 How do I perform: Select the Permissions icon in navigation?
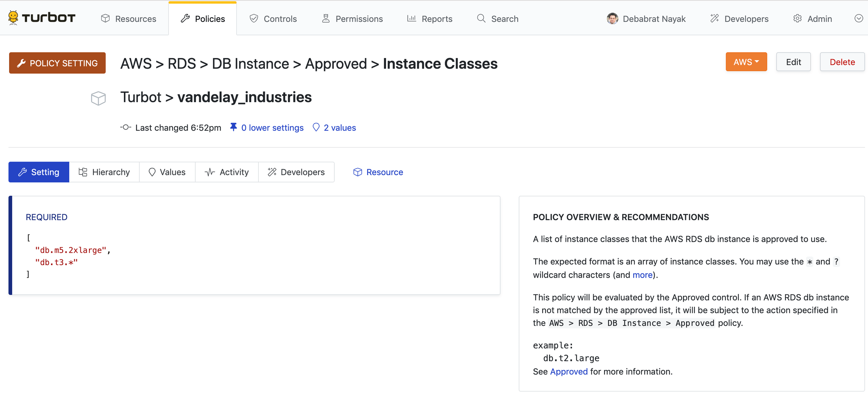326,18
